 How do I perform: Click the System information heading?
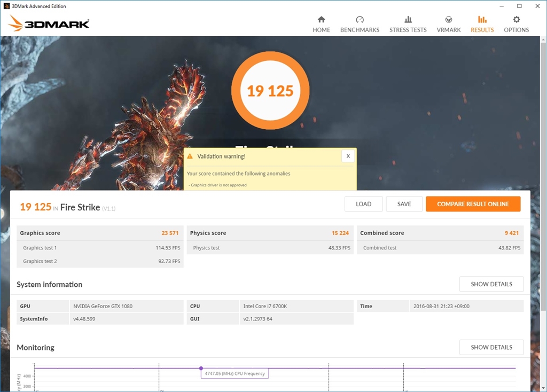[50, 285]
